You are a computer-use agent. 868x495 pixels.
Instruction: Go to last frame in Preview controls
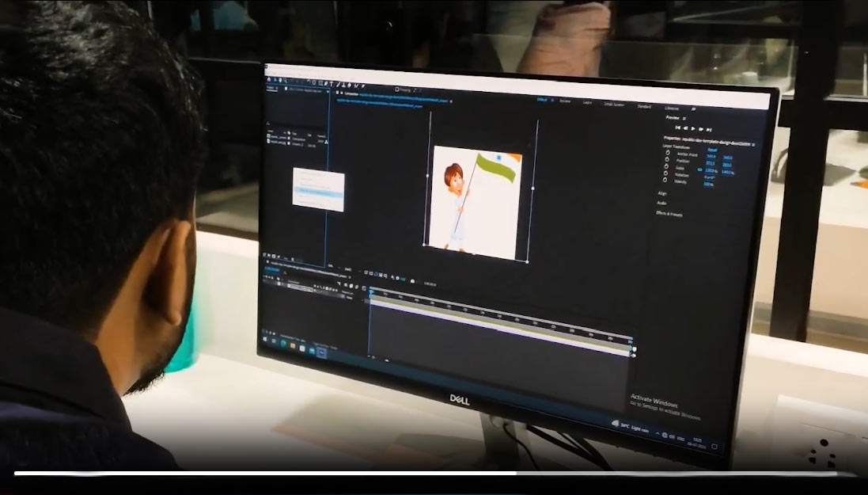coord(709,130)
